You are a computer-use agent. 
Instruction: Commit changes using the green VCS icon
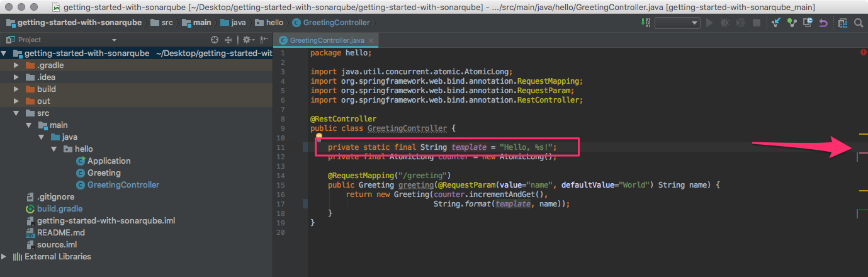coord(792,23)
